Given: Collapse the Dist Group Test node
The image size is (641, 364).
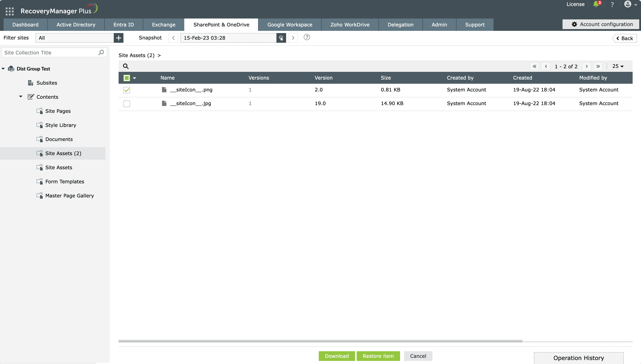Looking at the screenshot, I should tap(3, 69).
